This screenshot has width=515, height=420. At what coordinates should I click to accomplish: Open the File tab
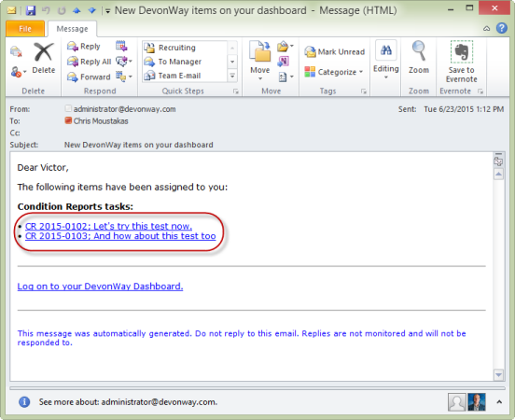[x=25, y=29]
